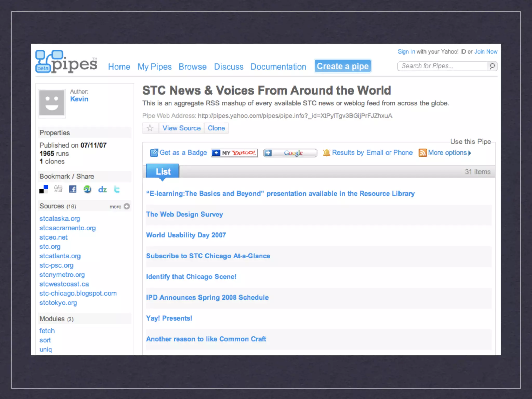The width and height of the screenshot is (532, 399).
Task: Expand More options arrow
Action: tap(470, 153)
